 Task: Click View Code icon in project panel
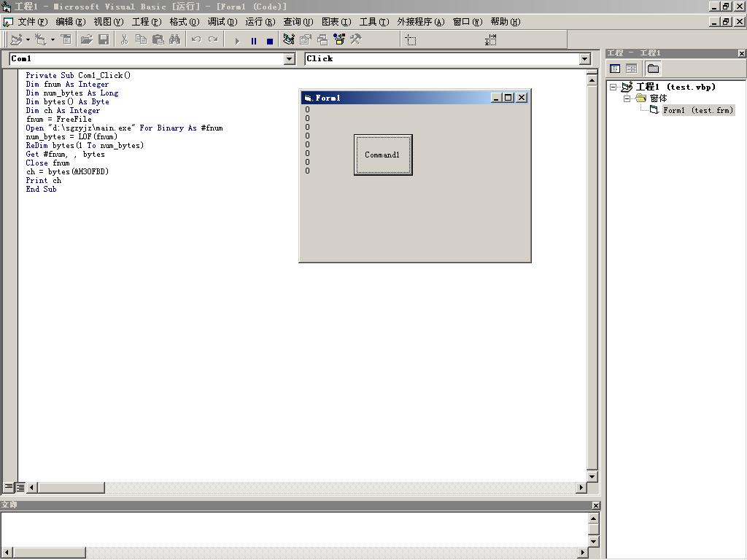[x=615, y=69]
